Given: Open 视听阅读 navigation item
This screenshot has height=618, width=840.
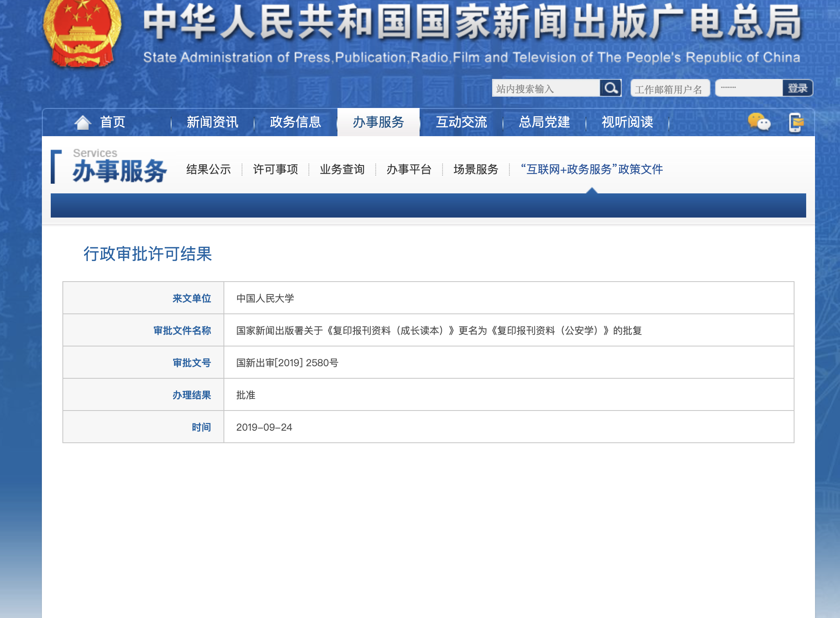Looking at the screenshot, I should [627, 122].
